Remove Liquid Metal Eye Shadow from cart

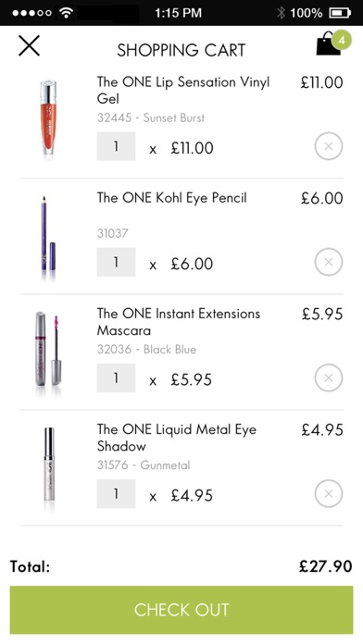tap(329, 494)
